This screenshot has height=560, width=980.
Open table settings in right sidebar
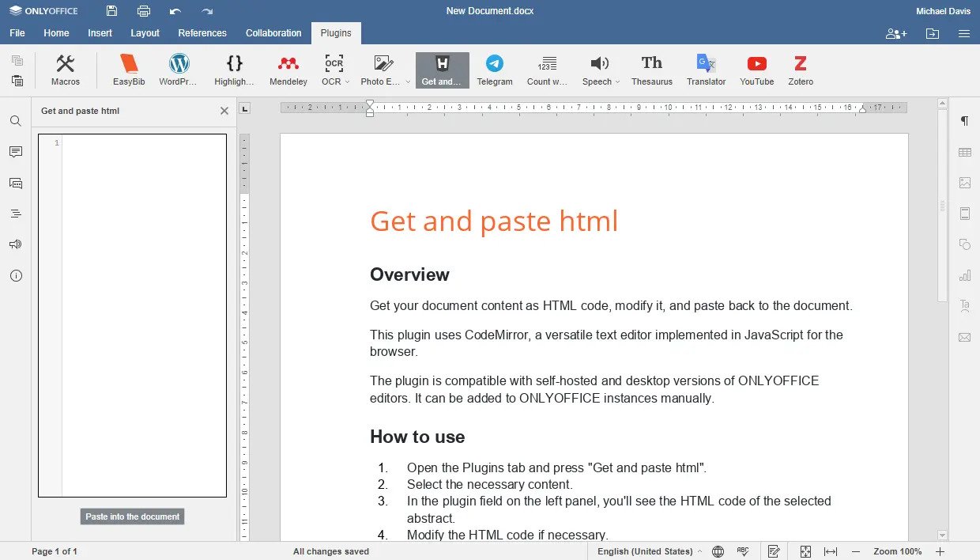(x=964, y=152)
